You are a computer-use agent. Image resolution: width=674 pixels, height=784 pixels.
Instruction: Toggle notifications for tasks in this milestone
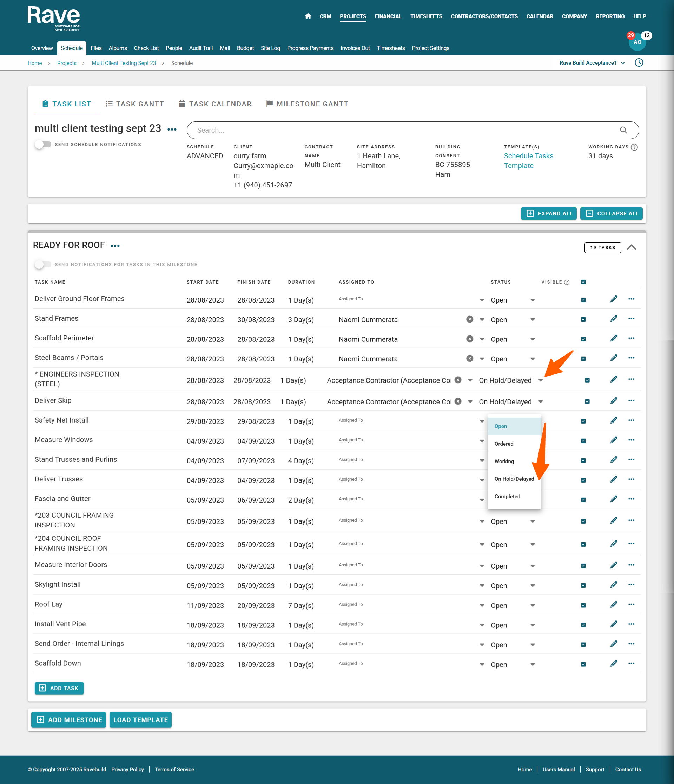(x=43, y=265)
